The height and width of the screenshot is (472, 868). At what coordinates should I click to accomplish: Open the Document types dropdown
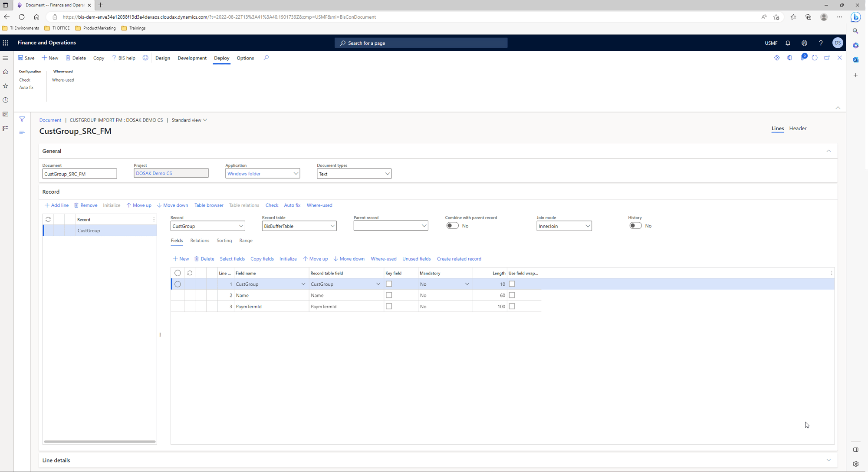click(x=387, y=174)
